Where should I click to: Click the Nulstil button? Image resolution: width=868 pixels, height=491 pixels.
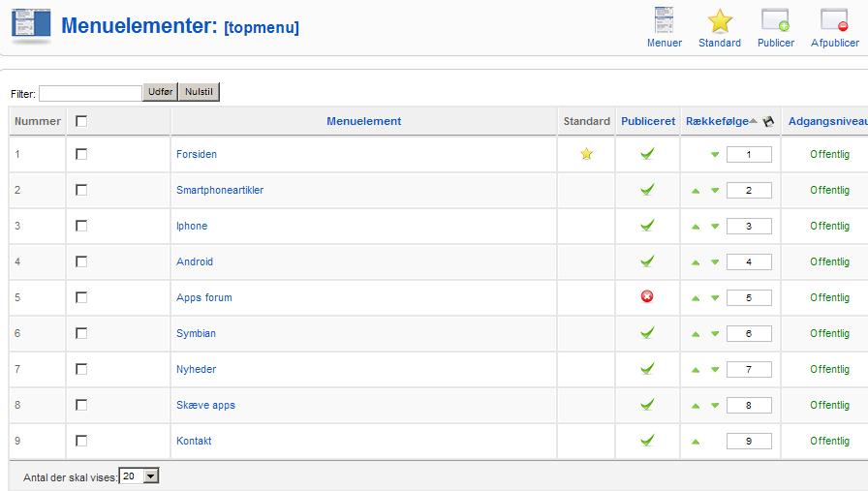pyautogui.click(x=199, y=92)
